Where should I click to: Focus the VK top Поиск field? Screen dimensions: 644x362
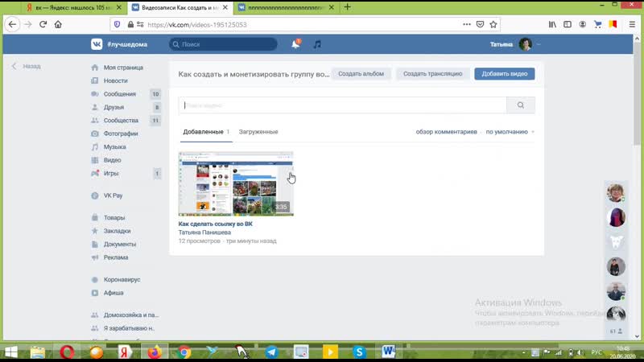(223, 44)
